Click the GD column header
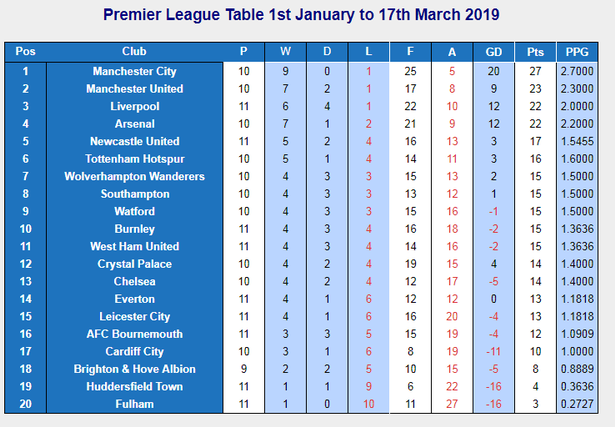 click(x=493, y=51)
